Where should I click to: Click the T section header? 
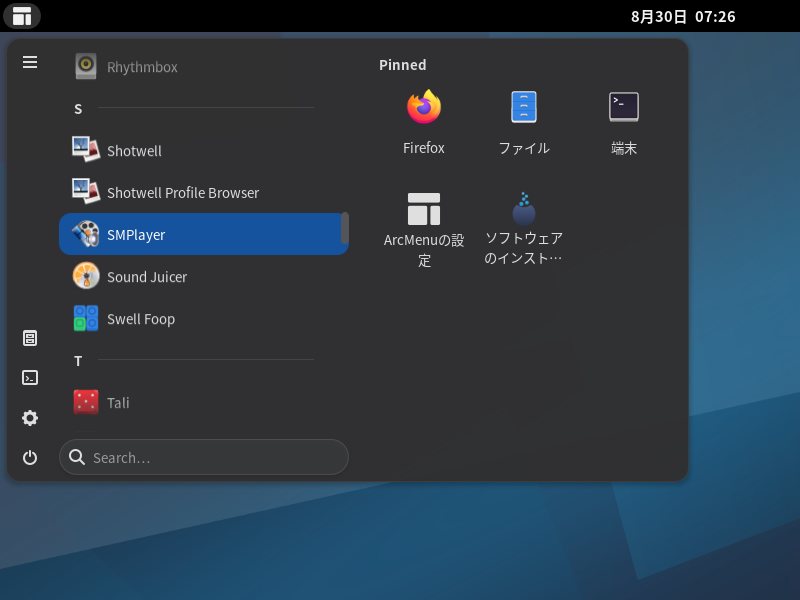pyautogui.click(x=78, y=361)
